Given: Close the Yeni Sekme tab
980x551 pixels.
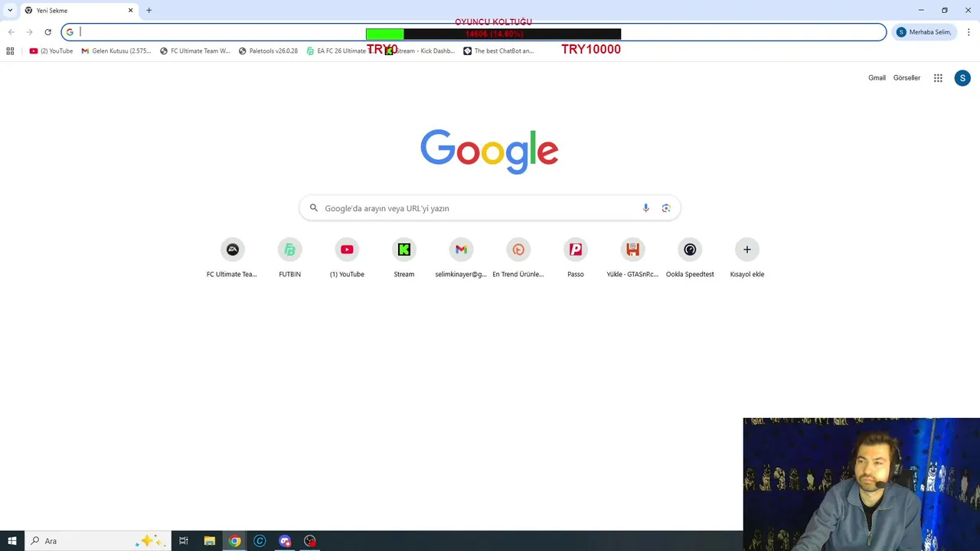Looking at the screenshot, I should click(130, 11).
